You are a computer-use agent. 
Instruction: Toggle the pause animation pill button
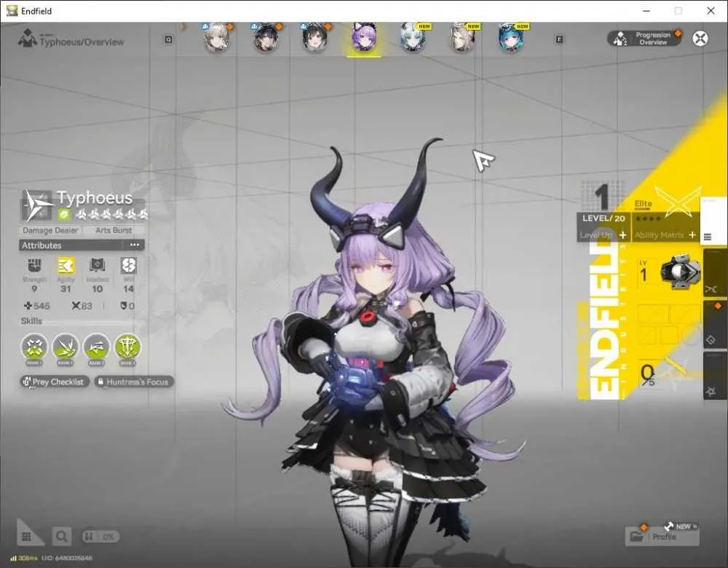coord(100,537)
